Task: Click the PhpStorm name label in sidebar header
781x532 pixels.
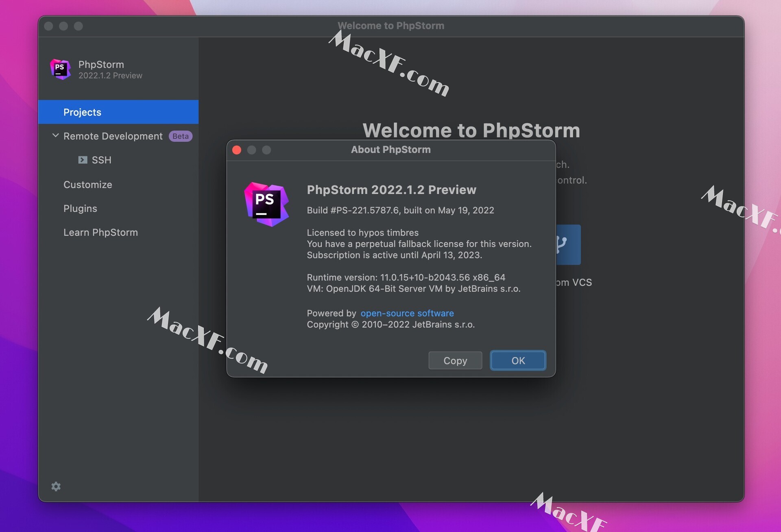Action: click(x=101, y=64)
